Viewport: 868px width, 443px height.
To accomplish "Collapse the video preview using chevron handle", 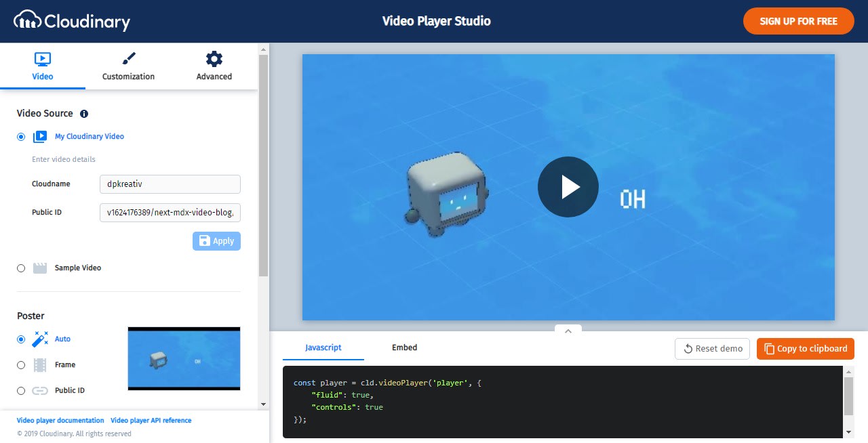I will [x=568, y=331].
